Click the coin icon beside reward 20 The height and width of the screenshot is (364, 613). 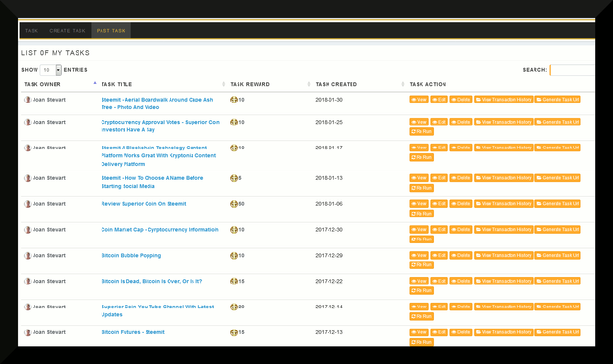234,307
